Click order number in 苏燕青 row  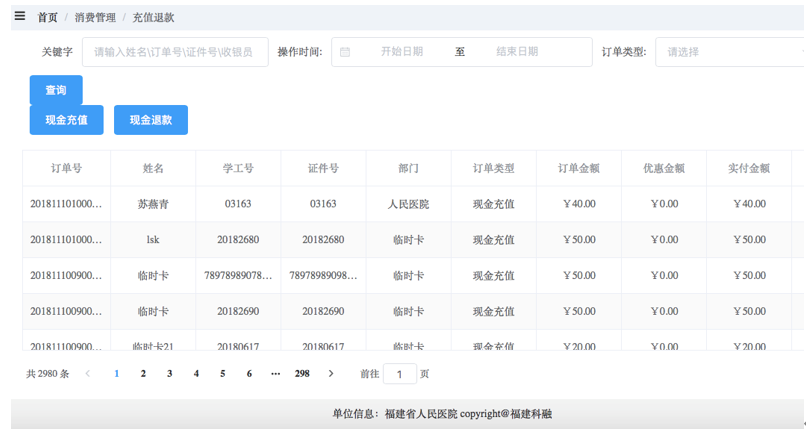66,204
